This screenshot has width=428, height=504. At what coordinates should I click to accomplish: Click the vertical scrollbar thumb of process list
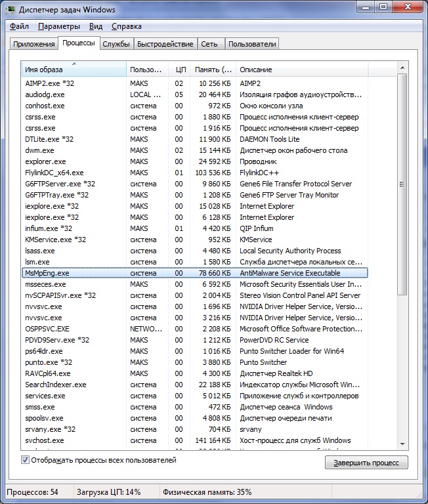402,184
